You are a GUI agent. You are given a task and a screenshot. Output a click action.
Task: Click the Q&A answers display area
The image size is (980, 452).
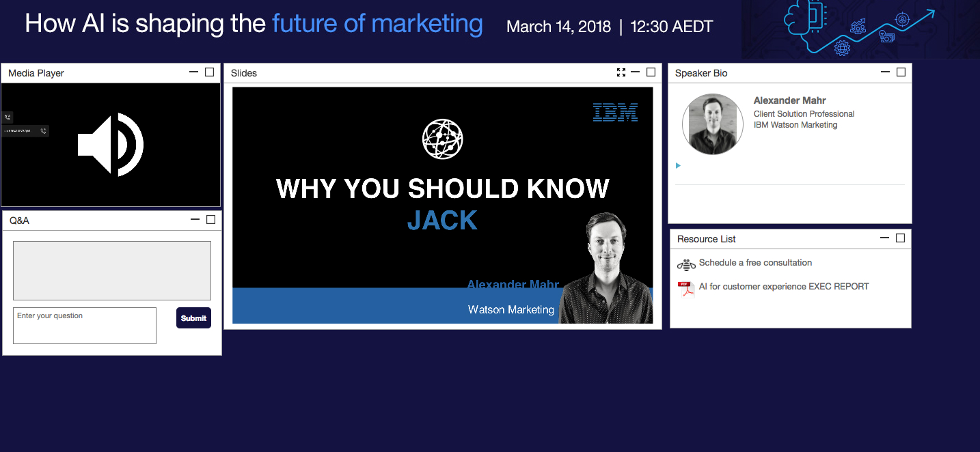click(112, 270)
